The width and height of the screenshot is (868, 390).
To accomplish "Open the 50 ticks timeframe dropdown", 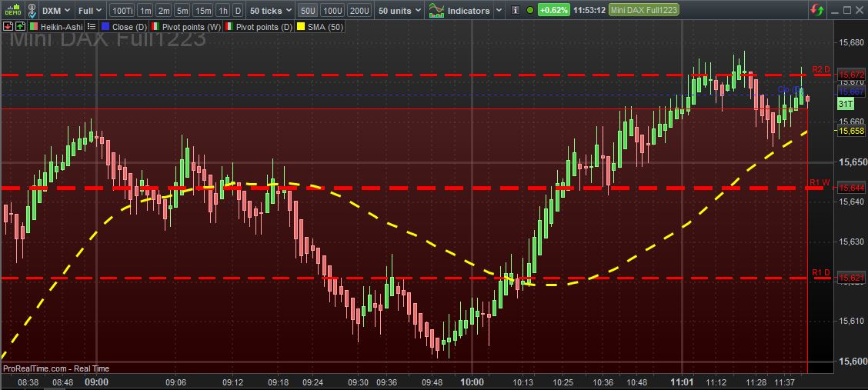I will coord(270,10).
